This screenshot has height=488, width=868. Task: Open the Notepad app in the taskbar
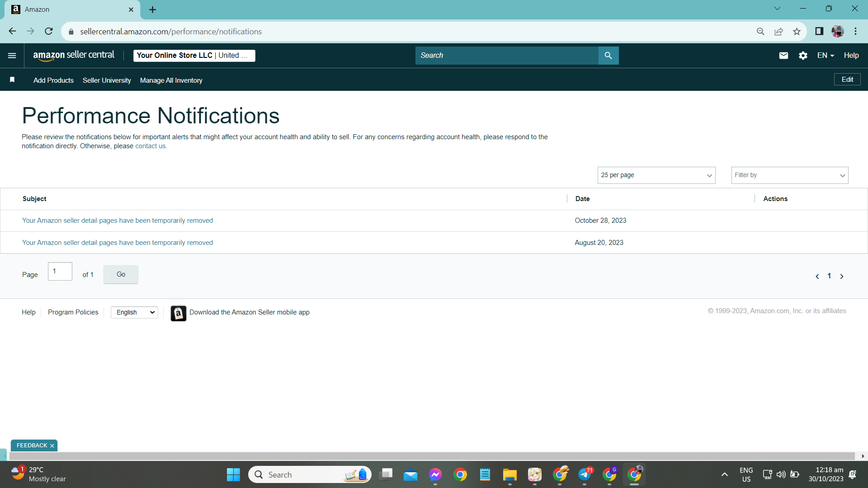[x=485, y=474]
